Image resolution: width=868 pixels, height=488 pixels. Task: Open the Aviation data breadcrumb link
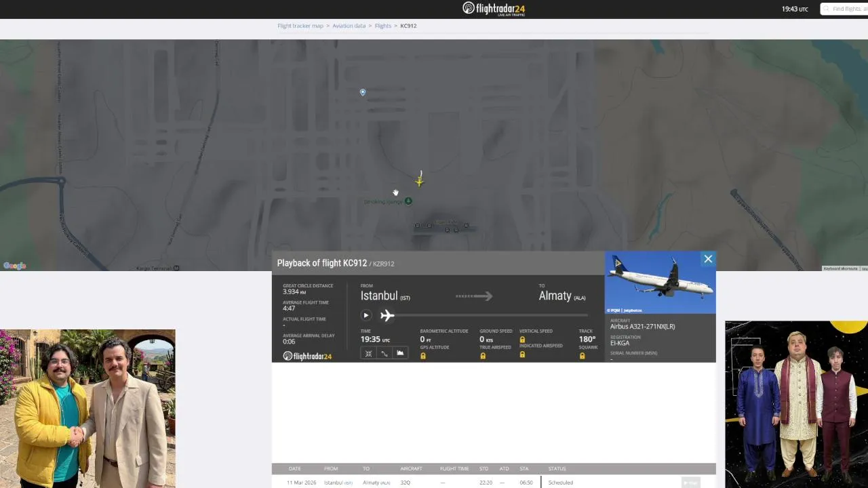[x=349, y=26]
